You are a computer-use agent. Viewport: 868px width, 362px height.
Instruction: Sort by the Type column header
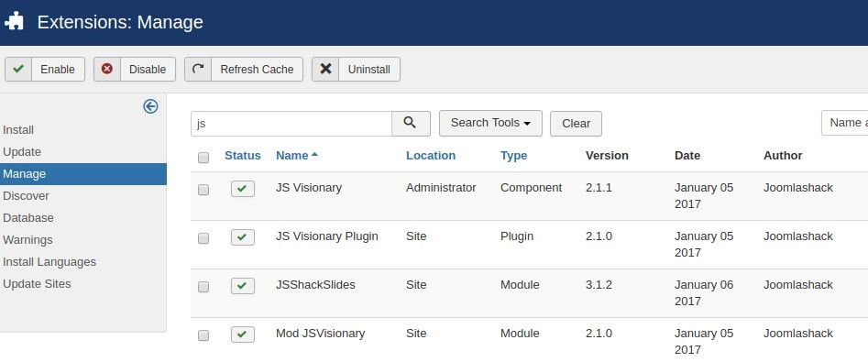point(513,156)
